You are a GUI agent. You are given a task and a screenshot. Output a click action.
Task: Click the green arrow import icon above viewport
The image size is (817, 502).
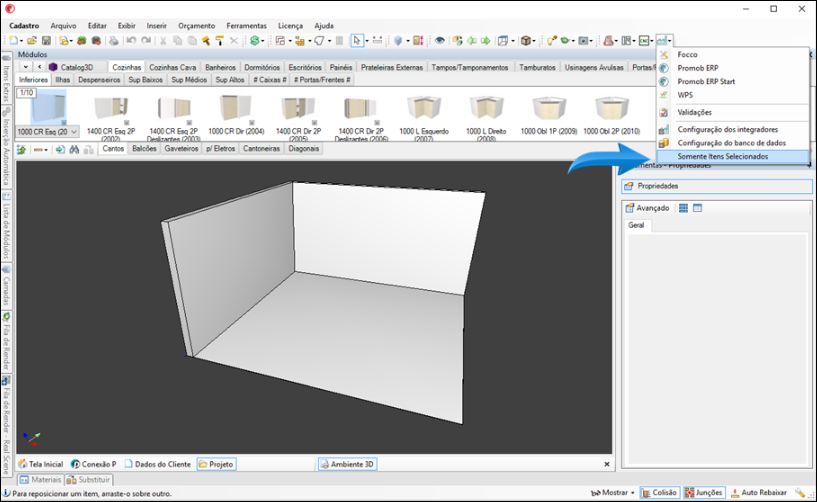tap(60, 149)
